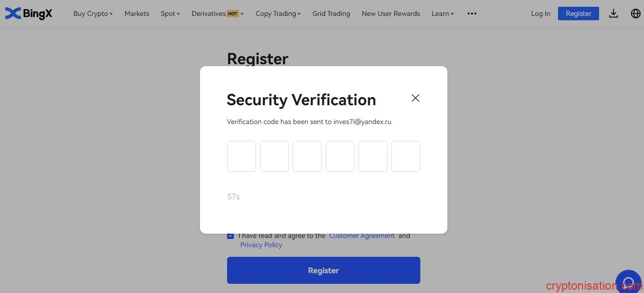Close the Security Verification dialog
This screenshot has width=644, height=293.
(x=415, y=98)
